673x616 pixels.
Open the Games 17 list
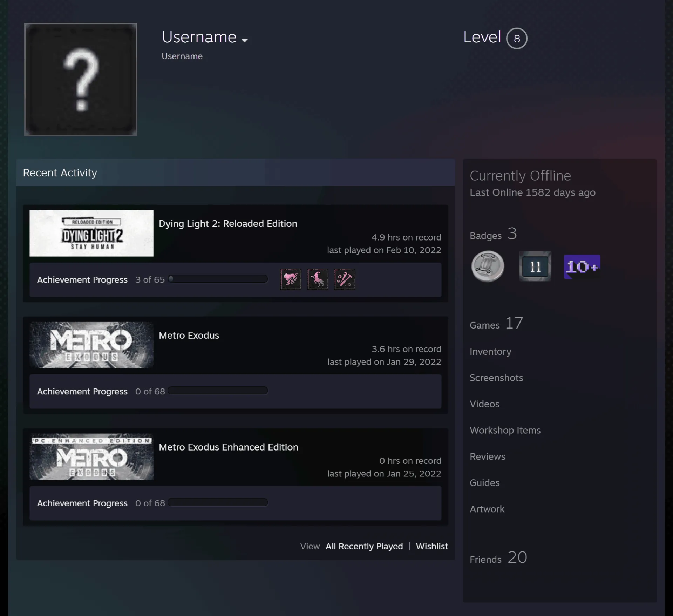pyautogui.click(x=496, y=323)
